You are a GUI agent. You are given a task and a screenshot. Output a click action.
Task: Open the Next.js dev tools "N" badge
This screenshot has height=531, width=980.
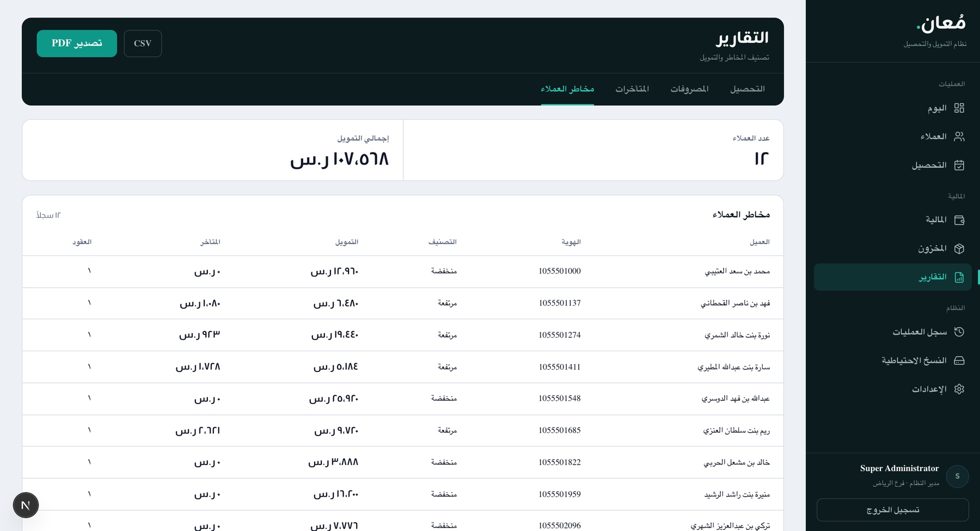pos(26,505)
